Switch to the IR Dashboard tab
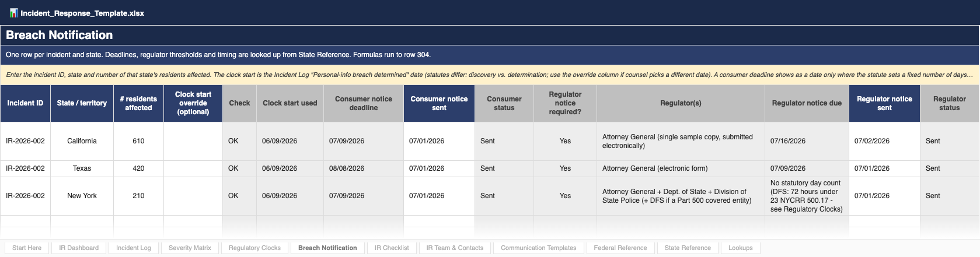This screenshot has height=257, width=980. (x=79, y=248)
